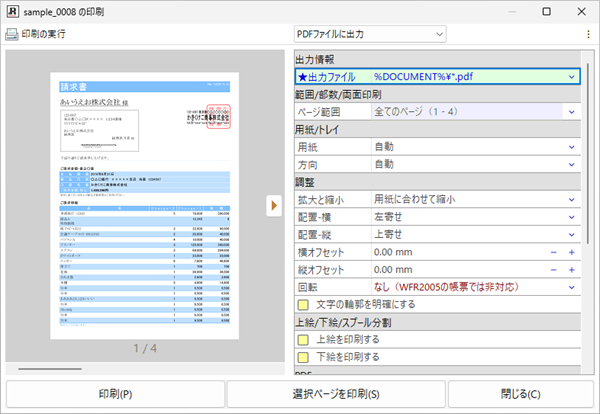Viewport: 600px width, 414px height.
Task: Decrease 横オフセット with minus button
Action: tap(553, 253)
